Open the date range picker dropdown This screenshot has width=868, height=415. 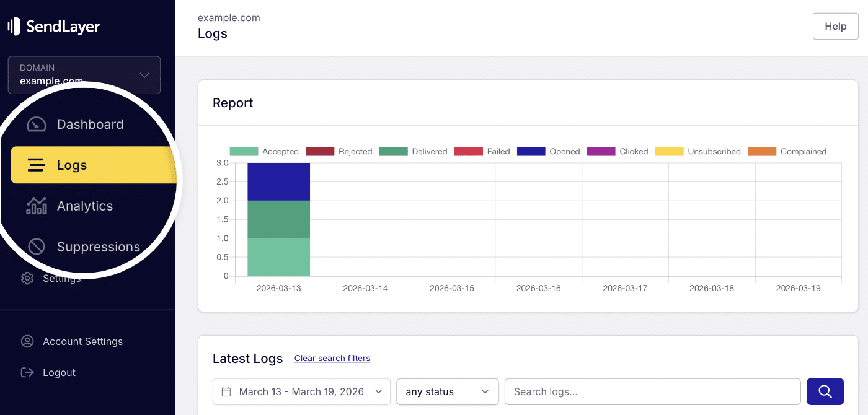[x=301, y=391]
